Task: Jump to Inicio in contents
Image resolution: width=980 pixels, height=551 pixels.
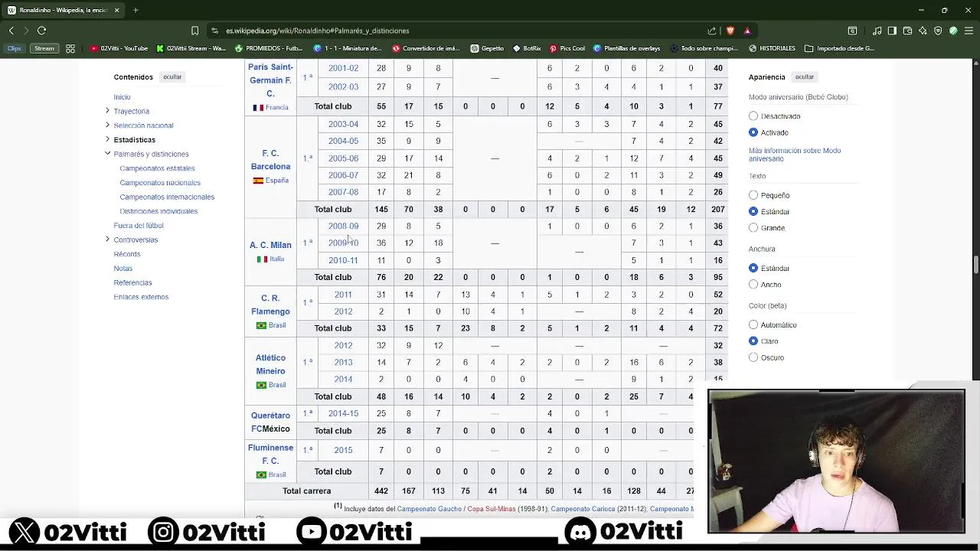Action: pos(122,97)
